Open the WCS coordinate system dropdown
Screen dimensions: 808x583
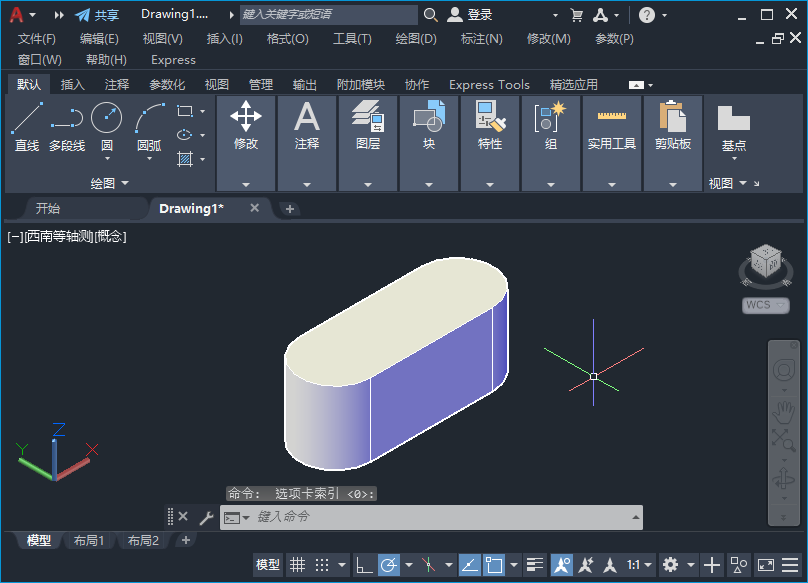click(x=765, y=305)
